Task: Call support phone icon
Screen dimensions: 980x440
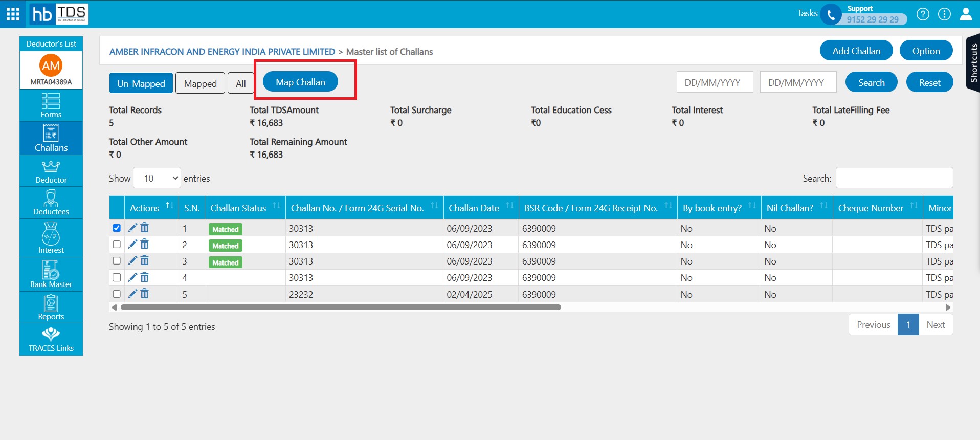Action: coord(831,15)
